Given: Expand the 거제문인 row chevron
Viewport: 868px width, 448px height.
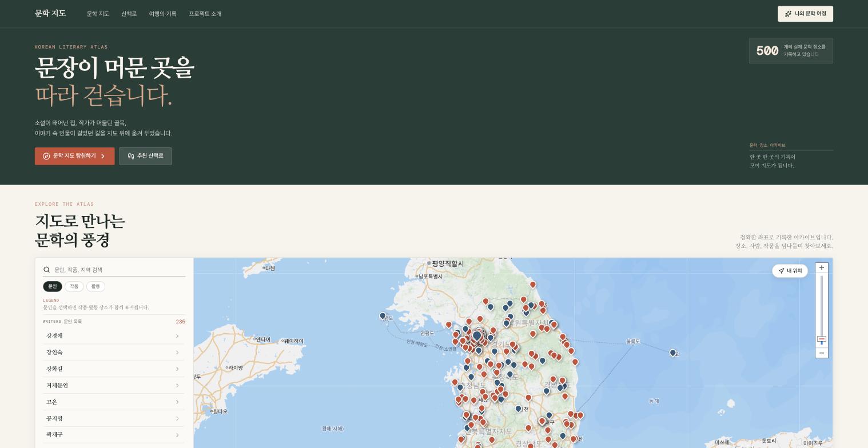Looking at the screenshot, I should (177, 386).
